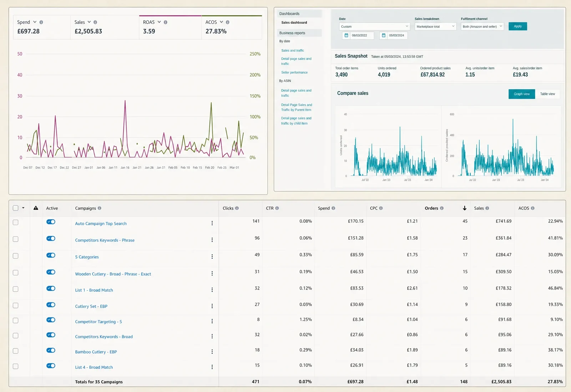Viewport: 571px width, 392px height.
Task: Open bulk select dropdown caret beside header checkbox
Action: (23, 208)
